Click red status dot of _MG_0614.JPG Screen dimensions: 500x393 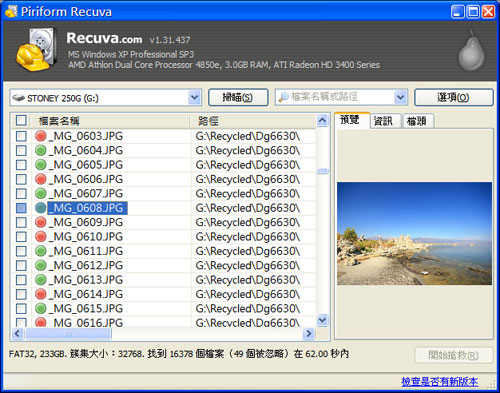pyautogui.click(x=41, y=294)
